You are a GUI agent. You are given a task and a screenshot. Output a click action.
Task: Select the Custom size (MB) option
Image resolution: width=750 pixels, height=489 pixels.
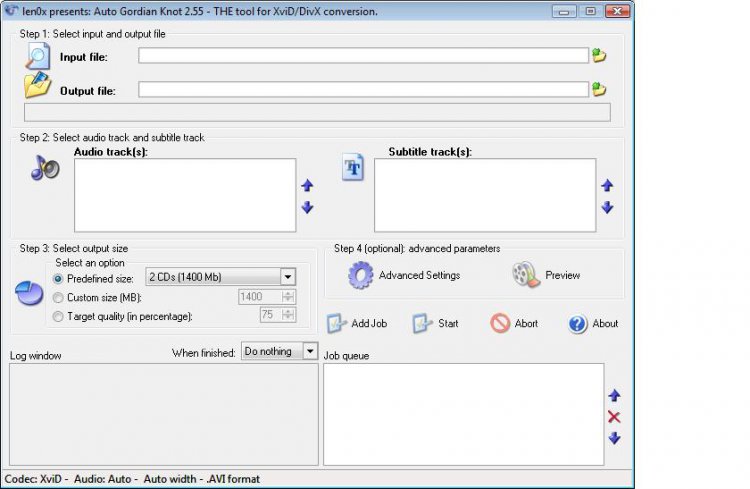point(58,298)
